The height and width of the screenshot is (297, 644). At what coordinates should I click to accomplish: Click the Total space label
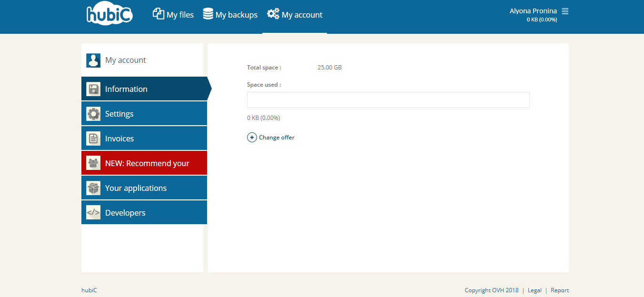(x=264, y=68)
